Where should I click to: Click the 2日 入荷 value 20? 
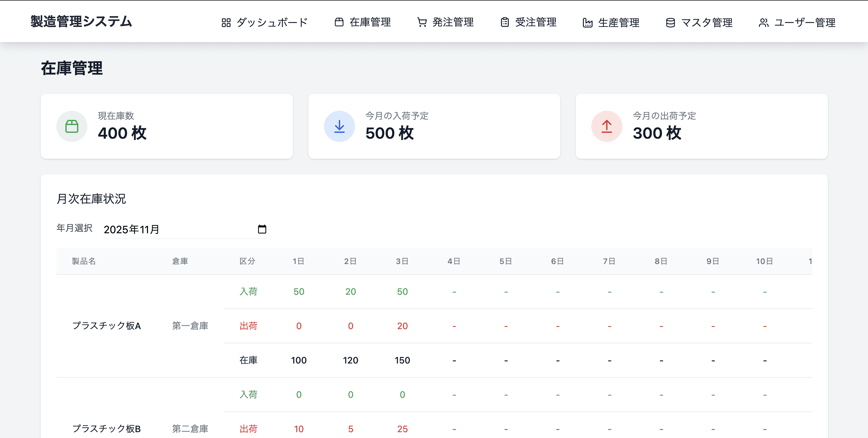click(351, 292)
